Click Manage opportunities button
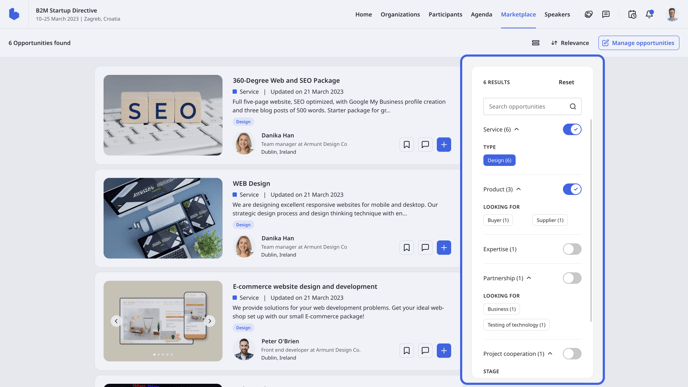 pyautogui.click(x=638, y=43)
